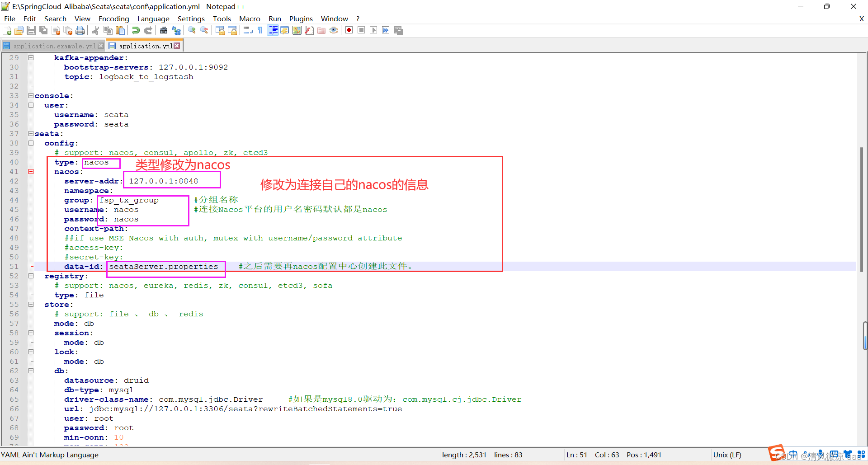This screenshot has width=868, height=465.
Task: Run macro multiple times icon
Action: point(386,30)
